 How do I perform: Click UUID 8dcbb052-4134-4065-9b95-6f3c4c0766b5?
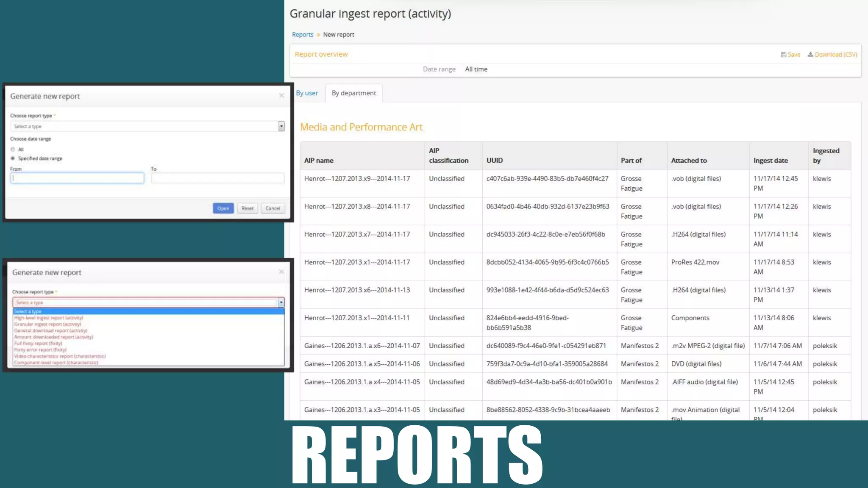click(x=548, y=263)
